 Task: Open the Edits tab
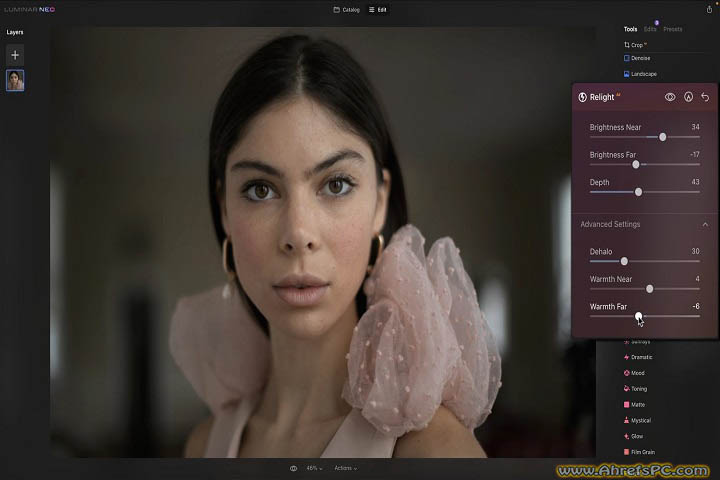pyautogui.click(x=650, y=29)
